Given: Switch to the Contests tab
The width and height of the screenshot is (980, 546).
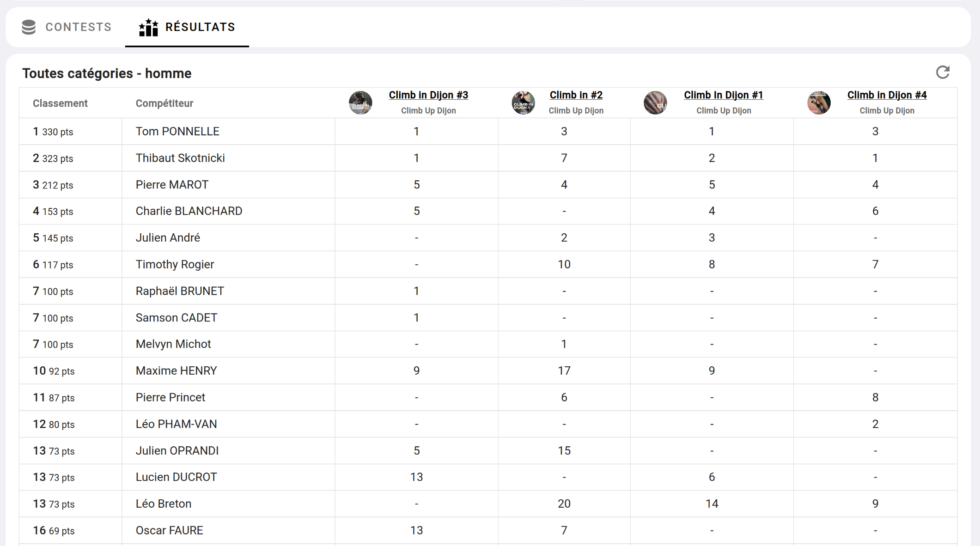Looking at the screenshot, I should pos(67,27).
